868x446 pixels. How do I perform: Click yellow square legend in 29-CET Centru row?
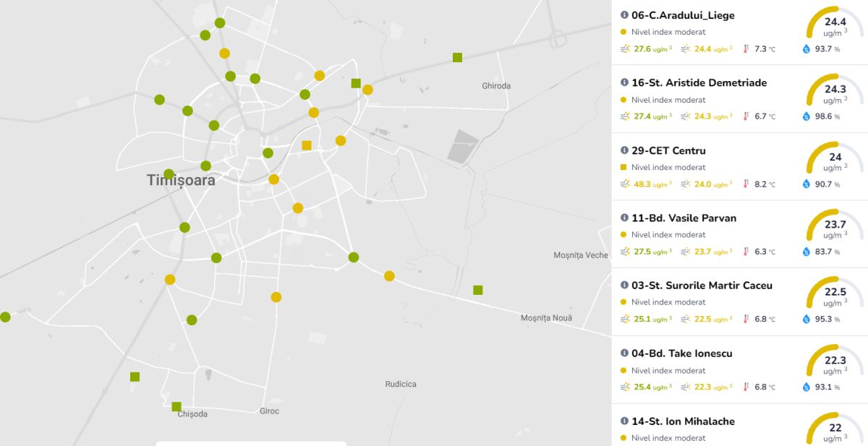tap(624, 167)
